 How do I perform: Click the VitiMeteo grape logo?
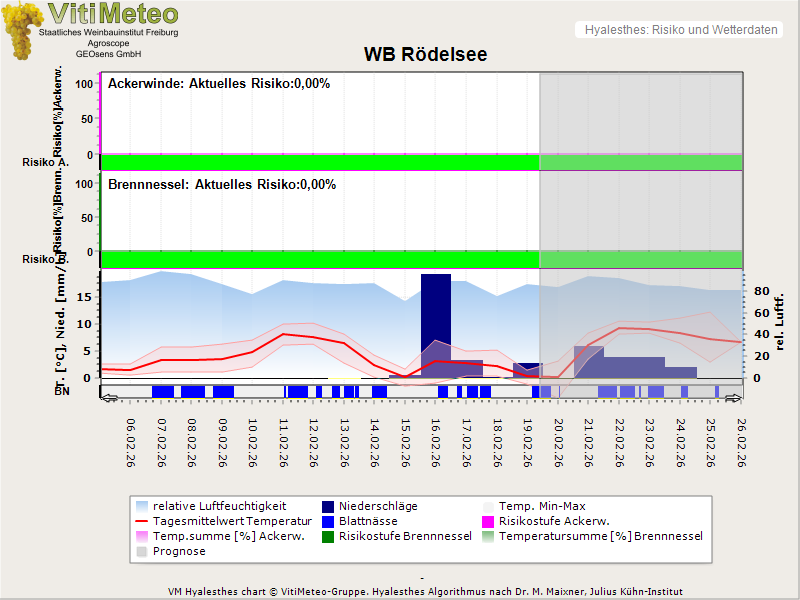pyautogui.click(x=20, y=30)
